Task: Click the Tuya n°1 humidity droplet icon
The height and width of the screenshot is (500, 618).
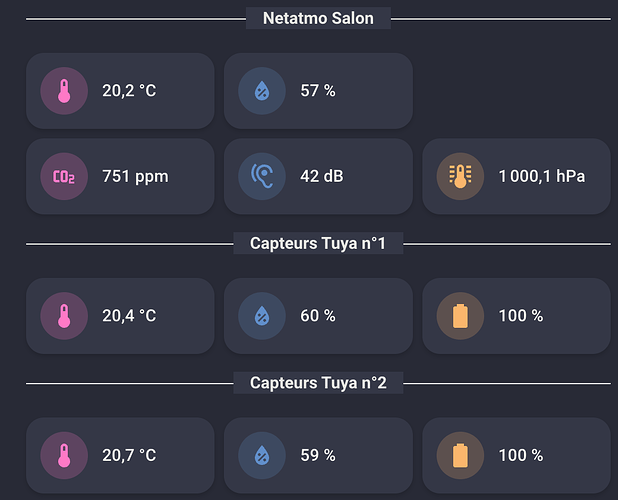Action: pyautogui.click(x=261, y=316)
